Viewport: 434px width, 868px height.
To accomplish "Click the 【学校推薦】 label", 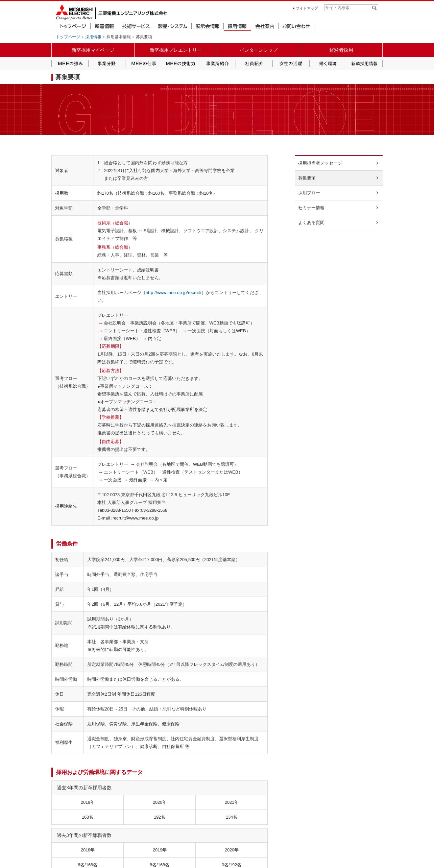I will coord(111,417).
